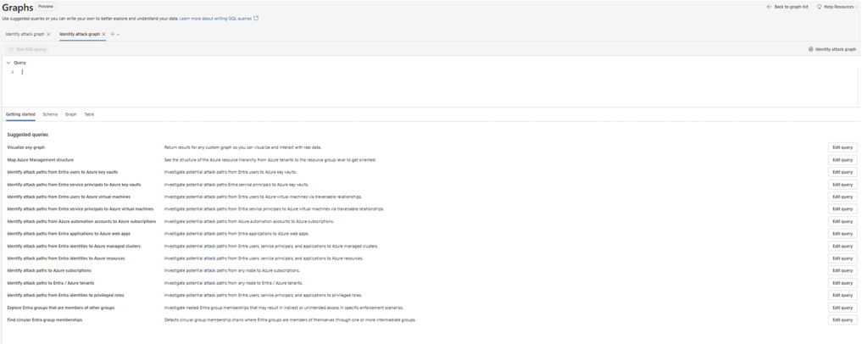Switch to the Schema tab
The image size is (868, 344).
click(x=50, y=114)
